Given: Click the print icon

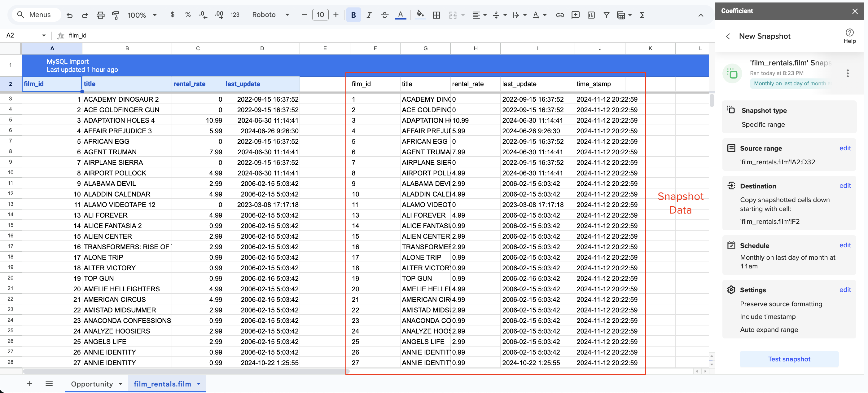Looking at the screenshot, I should (100, 15).
